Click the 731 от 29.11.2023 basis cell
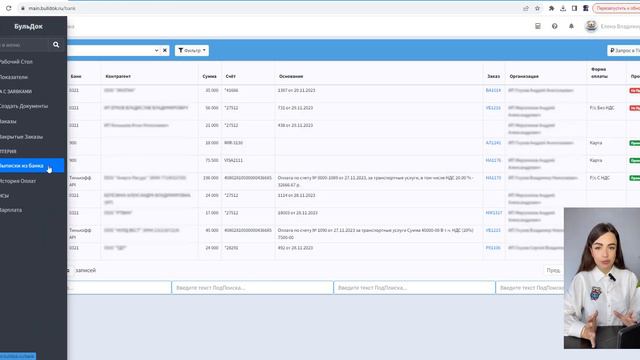The height and width of the screenshot is (360, 640). pyautogui.click(x=295, y=108)
